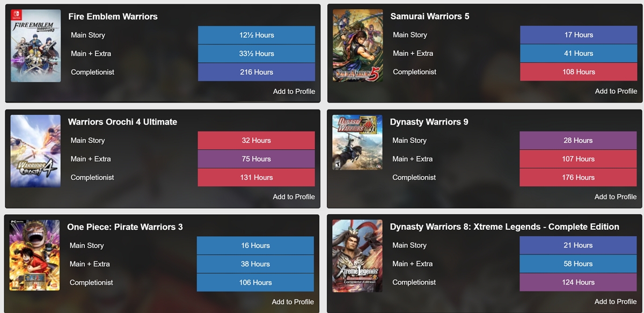The height and width of the screenshot is (313, 644).
Task: Select the 176 Hours completionist bar
Action: point(578,177)
